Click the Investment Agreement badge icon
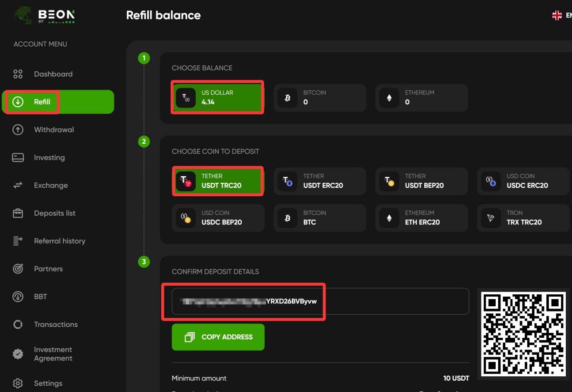This screenshot has height=392, width=572. coord(18,354)
